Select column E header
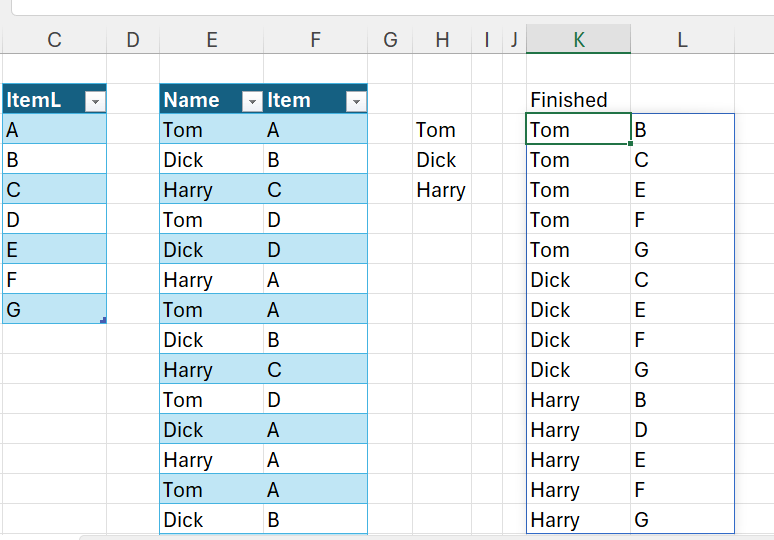Image resolution: width=774 pixels, height=540 pixels. coord(211,39)
